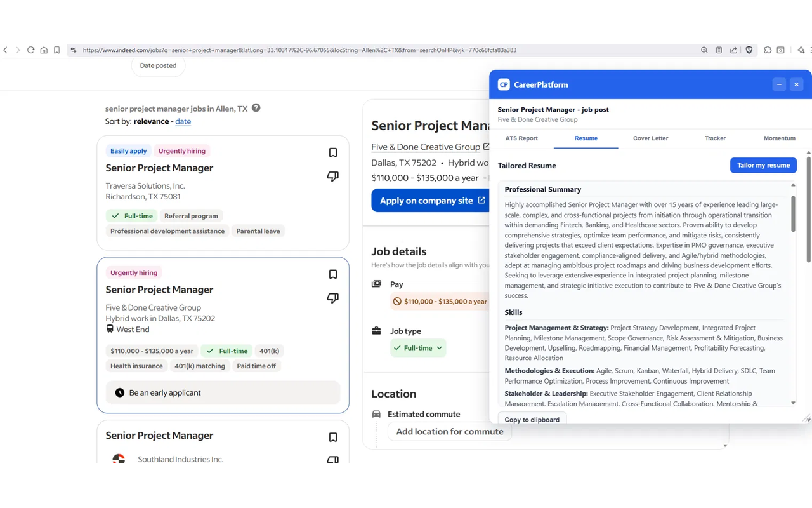Expand the Full-time job type dropdown

coord(418,348)
